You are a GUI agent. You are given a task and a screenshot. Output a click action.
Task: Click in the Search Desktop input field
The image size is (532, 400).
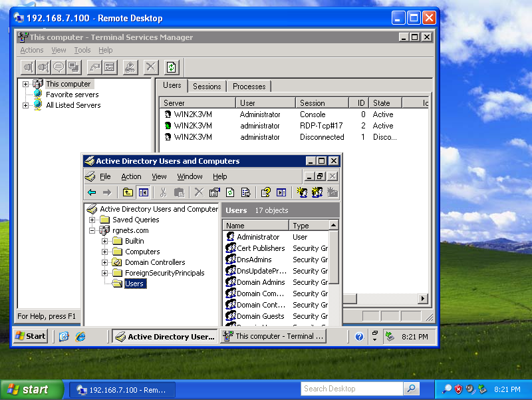tap(352, 389)
